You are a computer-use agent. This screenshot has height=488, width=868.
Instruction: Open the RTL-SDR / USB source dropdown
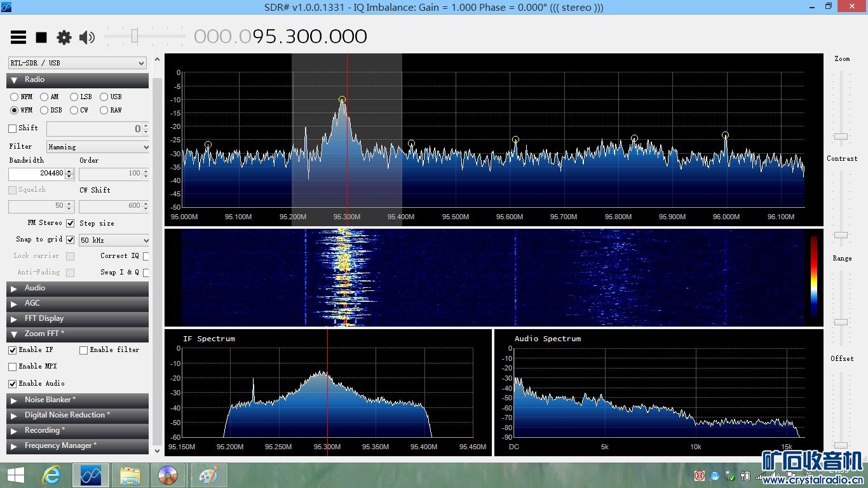coord(78,63)
